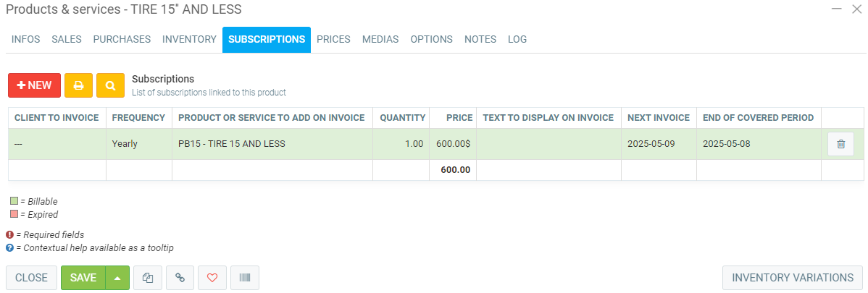Click the Close button at bottom left
Screen dimensions: 868x293
coord(31,278)
